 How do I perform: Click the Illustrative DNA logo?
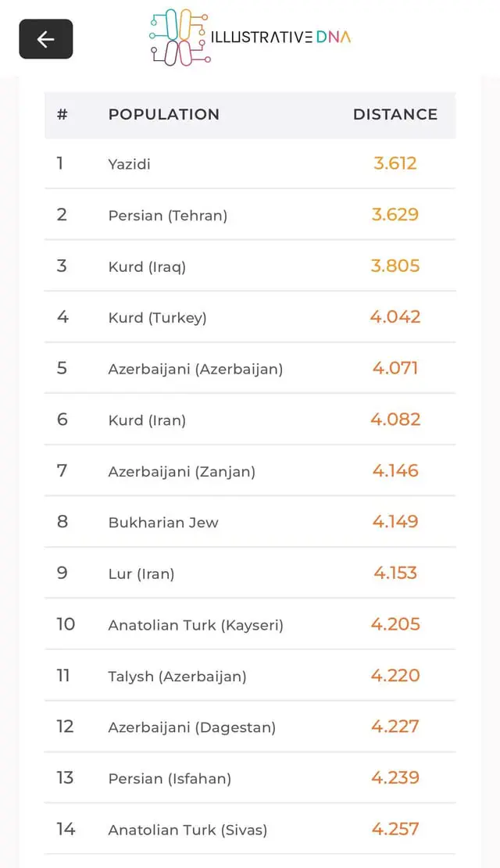click(x=249, y=37)
